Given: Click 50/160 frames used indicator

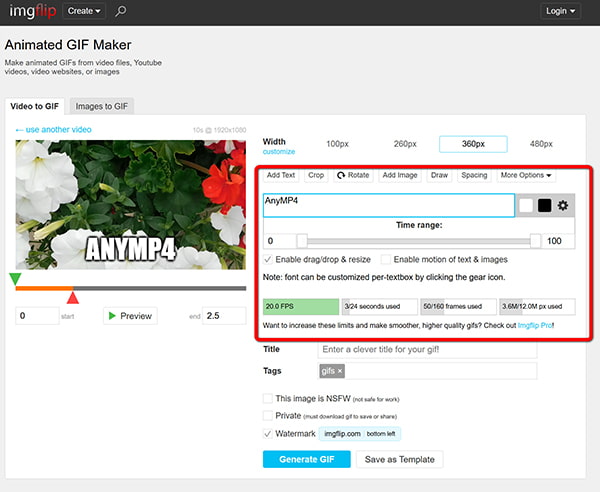Looking at the screenshot, I should point(458,306).
